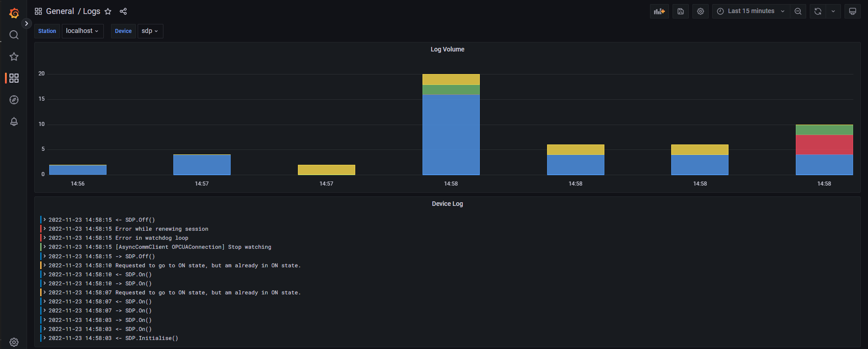The width and height of the screenshot is (868, 349).
Task: Click the Logs breadcrumb title
Action: [x=92, y=11]
